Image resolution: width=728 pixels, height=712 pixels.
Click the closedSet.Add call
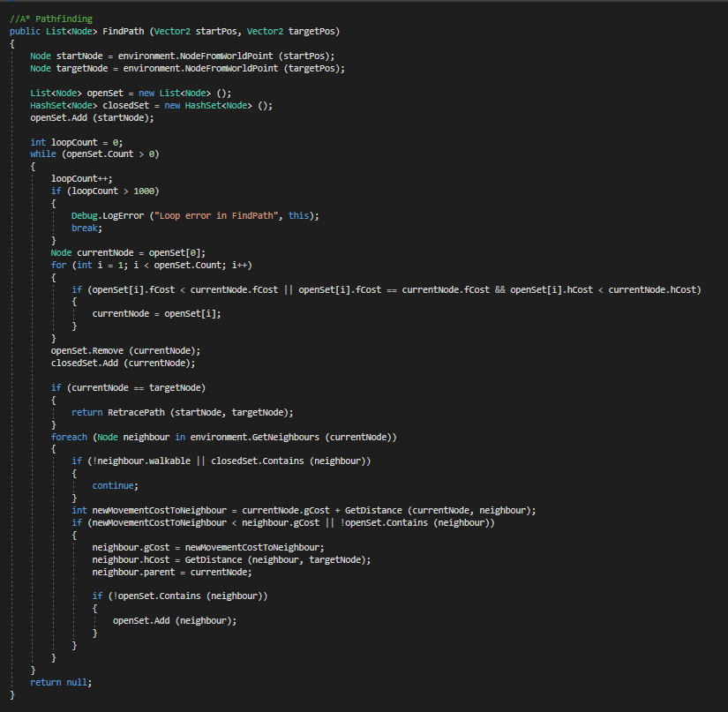(x=86, y=363)
